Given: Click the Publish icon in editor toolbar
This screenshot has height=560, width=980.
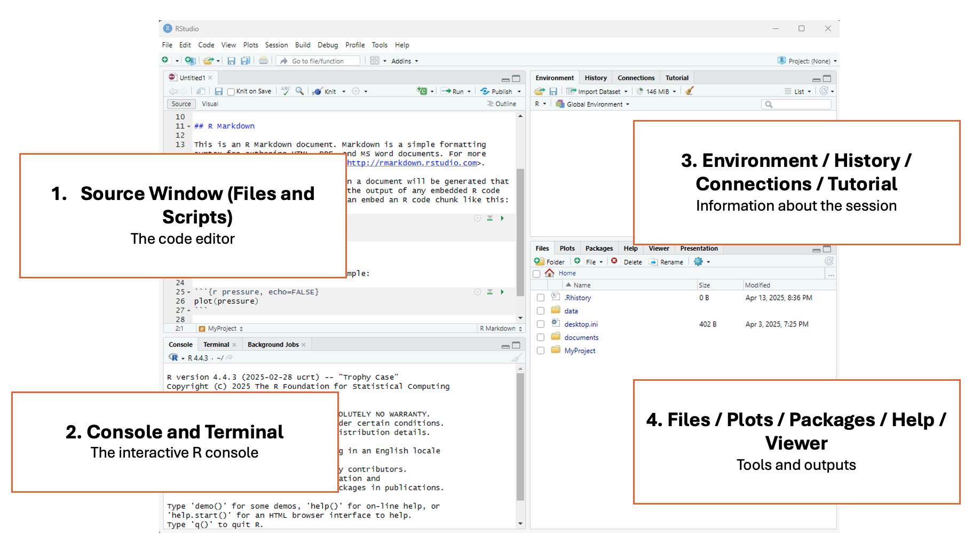Looking at the screenshot, I should click(485, 91).
